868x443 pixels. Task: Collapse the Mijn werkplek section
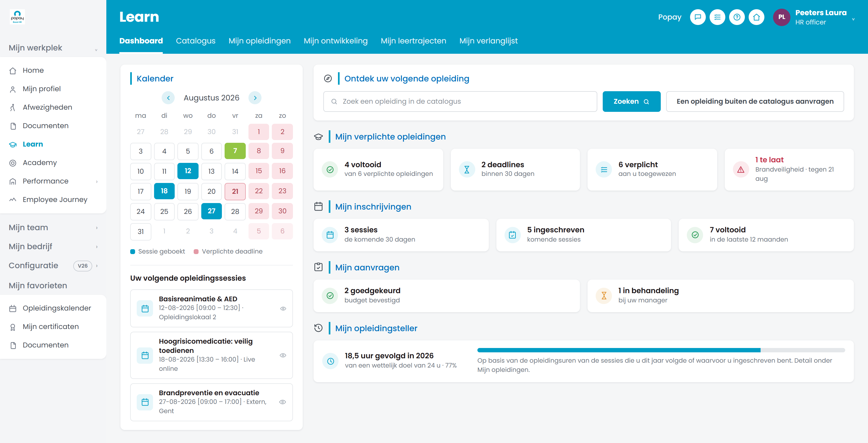pos(96,50)
